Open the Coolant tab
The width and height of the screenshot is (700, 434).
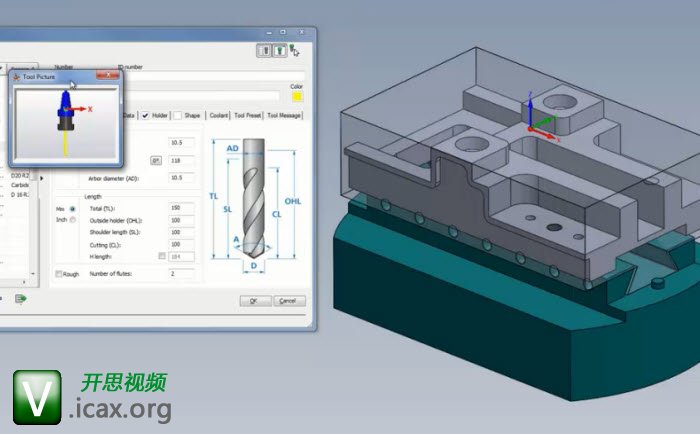[x=218, y=116]
